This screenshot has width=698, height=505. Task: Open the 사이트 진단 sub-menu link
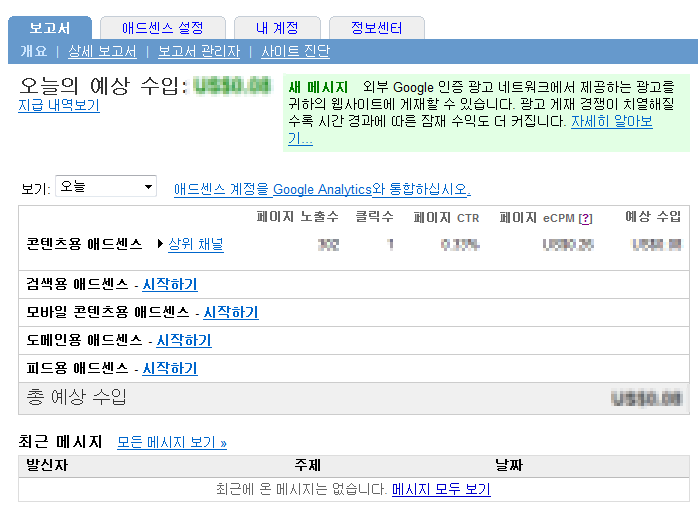coord(296,51)
